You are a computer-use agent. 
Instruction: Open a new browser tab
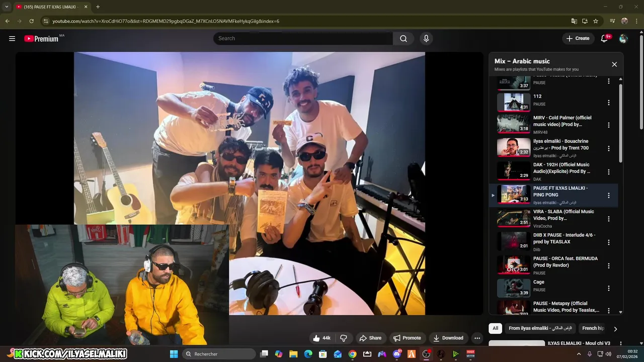point(98,7)
